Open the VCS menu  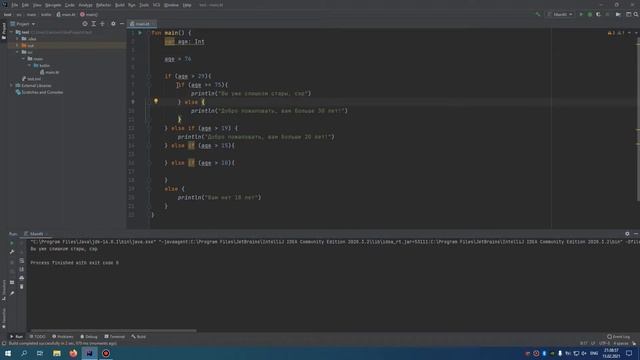156,5
